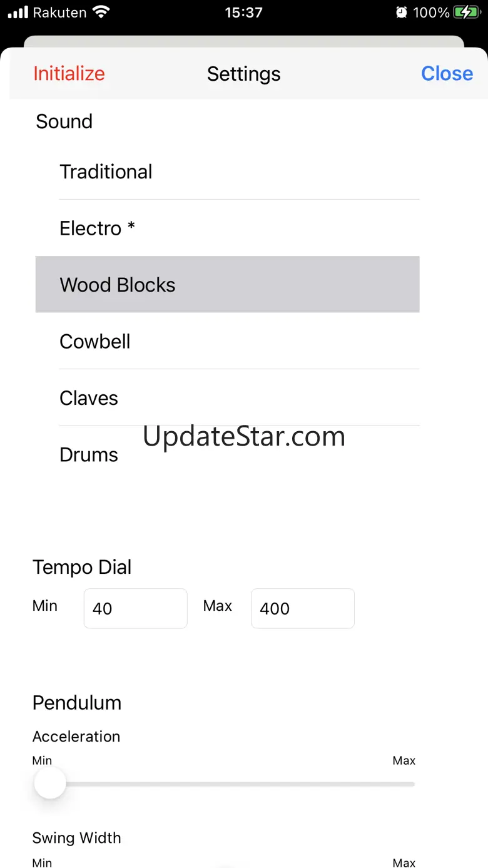488x868 pixels.
Task: Tap the Wi-Fi status icon
Action: click(x=100, y=12)
